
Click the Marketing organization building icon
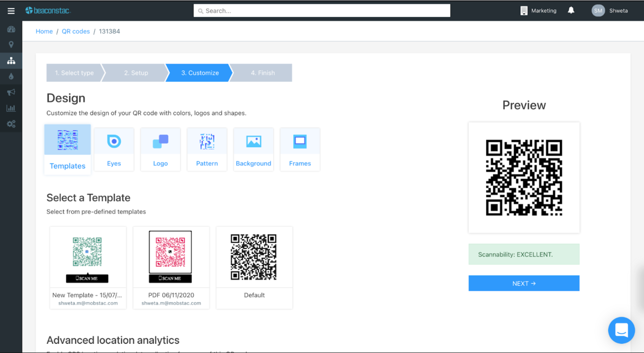pyautogui.click(x=524, y=11)
